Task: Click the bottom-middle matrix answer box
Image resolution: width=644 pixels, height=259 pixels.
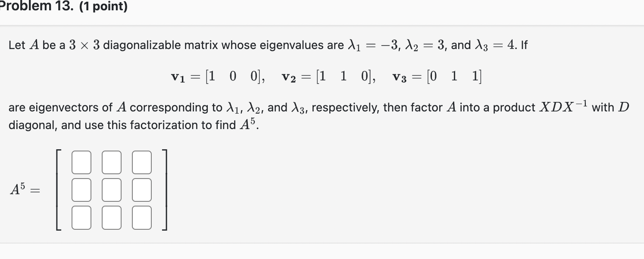Action: coord(111,217)
